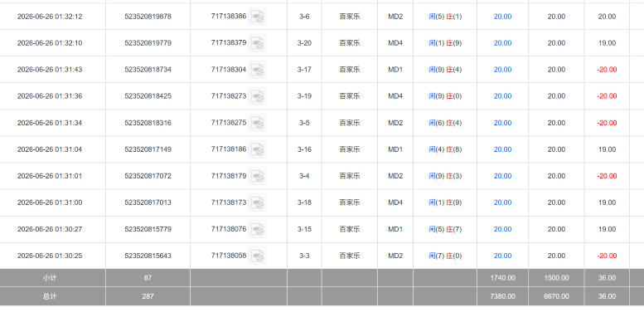This screenshot has height=317, width=644.
Task: Click bet amount 20.00 in order 523520817013 row
Action: [503, 202]
